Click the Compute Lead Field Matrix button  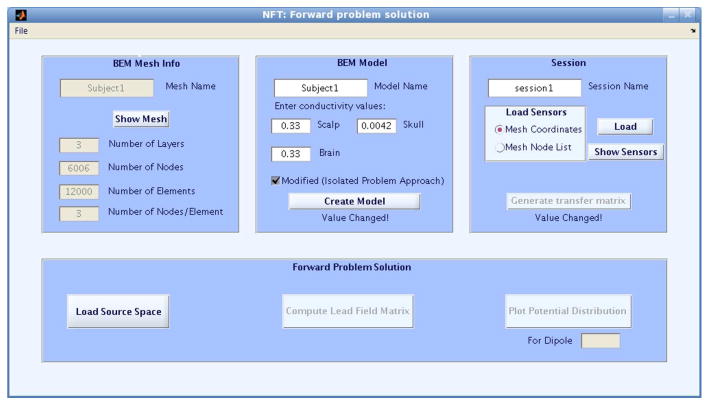point(347,311)
